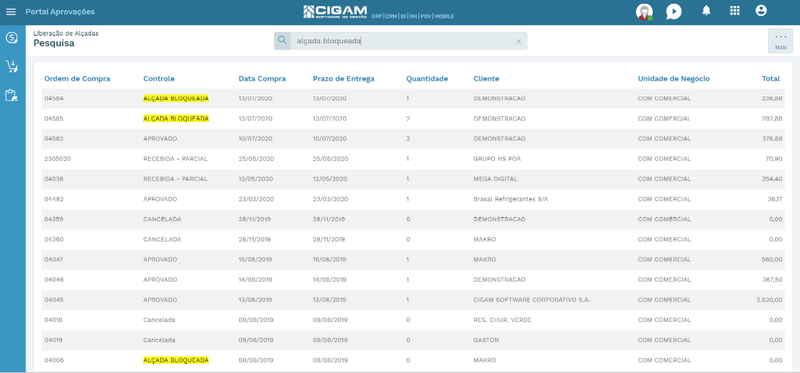Click ALÇADA BLOQUEADA status of order 04584
Image resolution: width=800 pixels, height=373 pixels.
[x=176, y=98]
